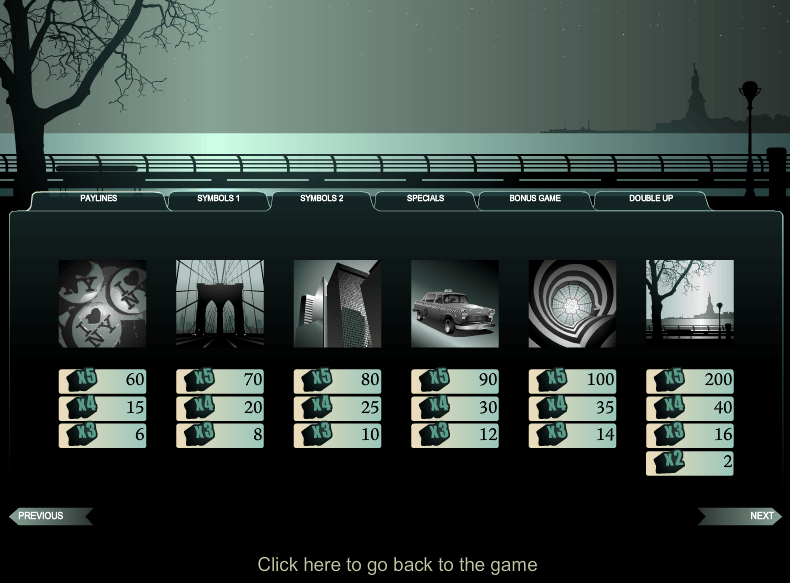Open the Specials tab

tap(425, 199)
